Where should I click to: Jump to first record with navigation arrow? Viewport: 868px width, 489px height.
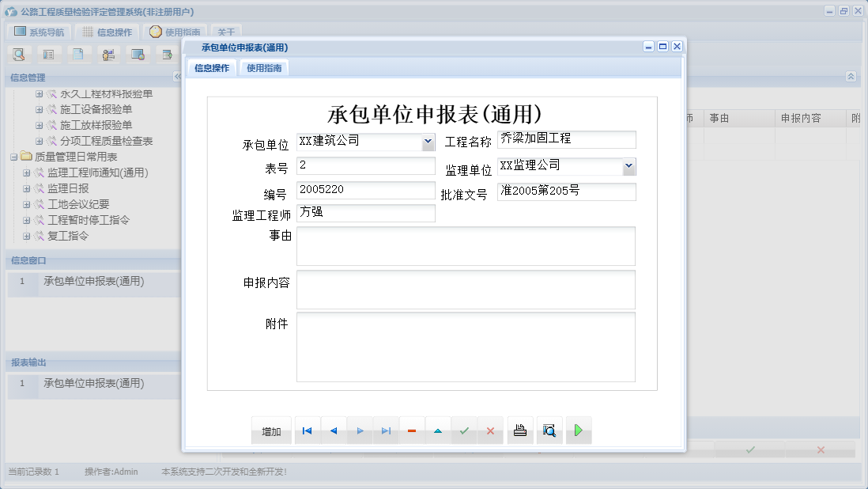coord(307,430)
